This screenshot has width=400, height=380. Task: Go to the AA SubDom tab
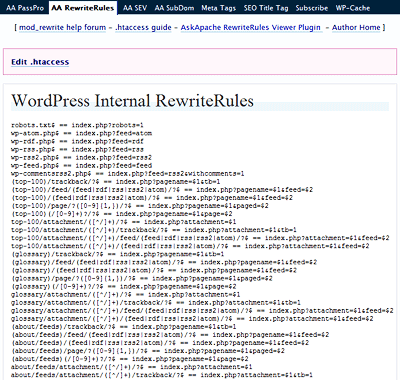(x=174, y=8)
